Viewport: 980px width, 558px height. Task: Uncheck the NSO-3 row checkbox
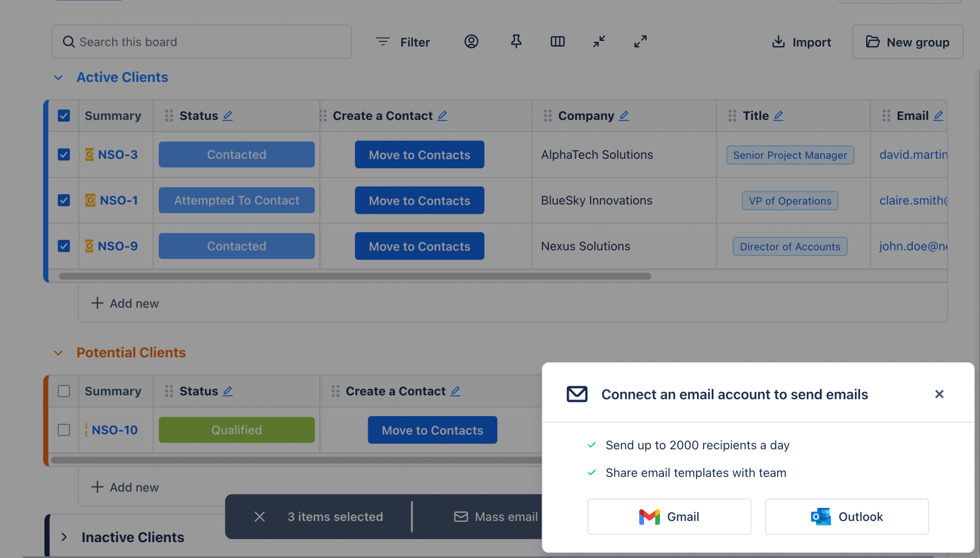pos(64,154)
